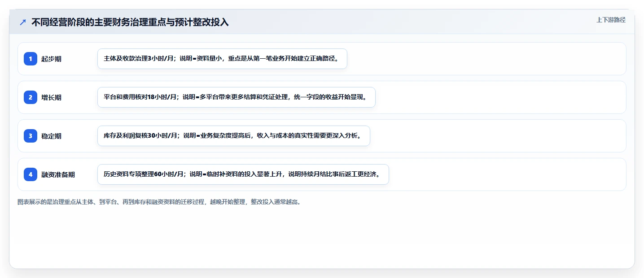Click the 稳定期 stage label
The width and height of the screenshot is (644, 278).
51,136
